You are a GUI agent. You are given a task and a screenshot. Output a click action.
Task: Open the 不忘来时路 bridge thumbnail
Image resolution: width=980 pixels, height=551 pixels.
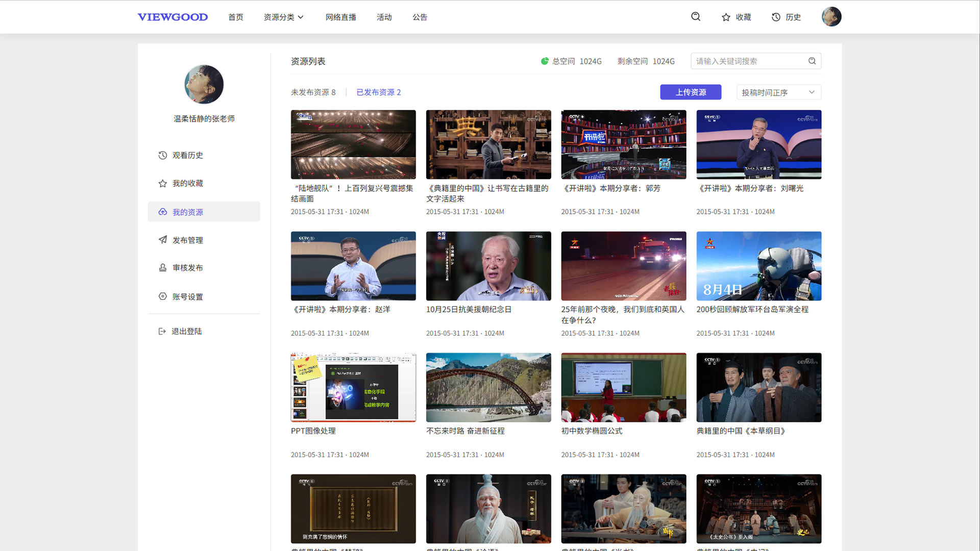point(488,387)
